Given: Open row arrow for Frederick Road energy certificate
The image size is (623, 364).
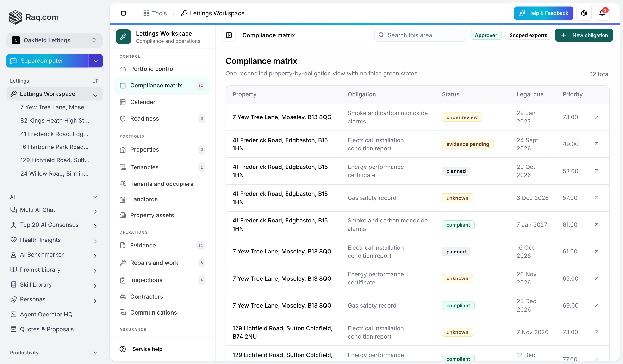Looking at the screenshot, I should [x=596, y=171].
